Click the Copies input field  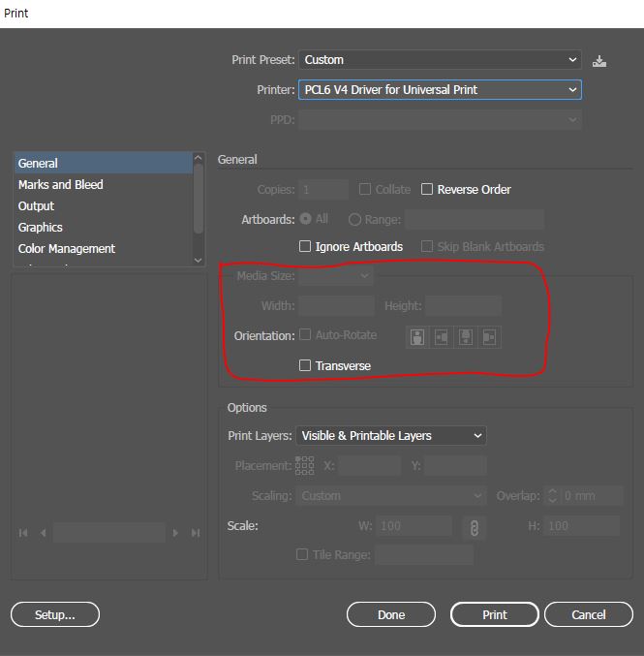323,190
